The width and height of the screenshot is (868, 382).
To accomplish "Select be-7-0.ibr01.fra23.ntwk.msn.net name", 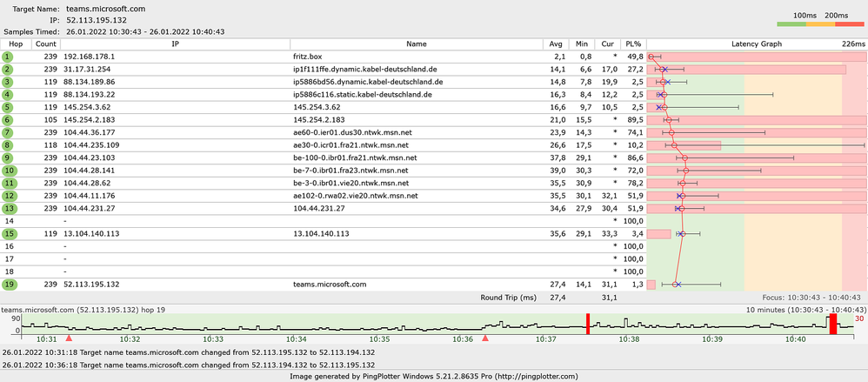I will click(x=351, y=171).
